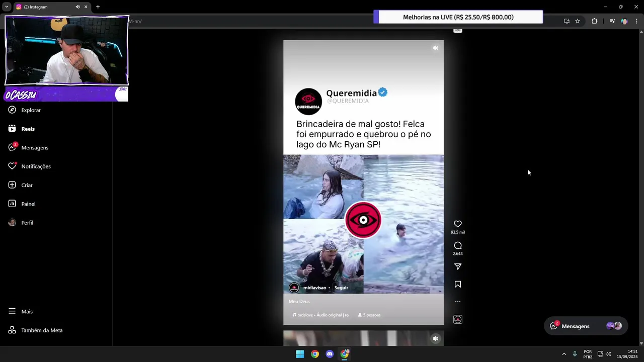Share the reel via paper plane icon
The width and height of the screenshot is (644, 362).
click(458, 266)
